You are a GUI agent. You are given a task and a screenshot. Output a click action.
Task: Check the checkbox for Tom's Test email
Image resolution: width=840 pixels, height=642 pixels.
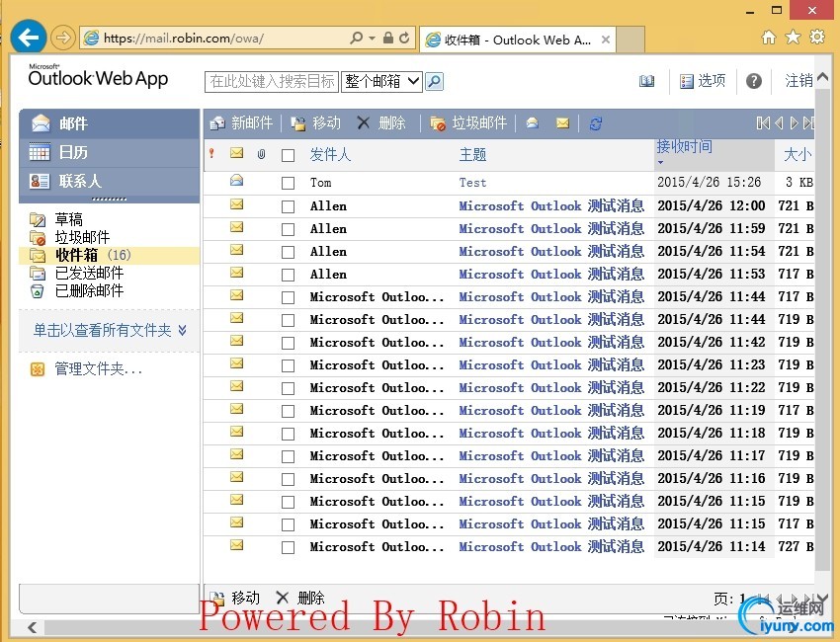pyautogui.click(x=288, y=183)
